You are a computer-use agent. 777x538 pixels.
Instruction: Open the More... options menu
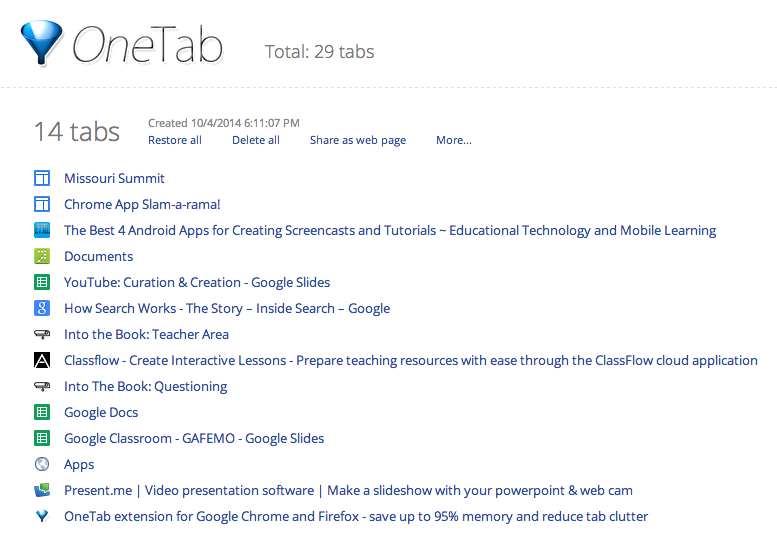point(453,140)
